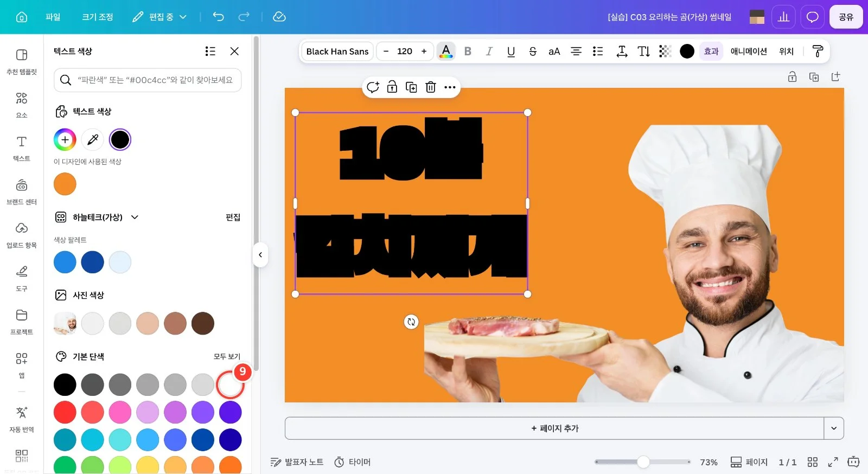Open transparency checkerboard icon
Screen dimensions: 868x474
665,51
